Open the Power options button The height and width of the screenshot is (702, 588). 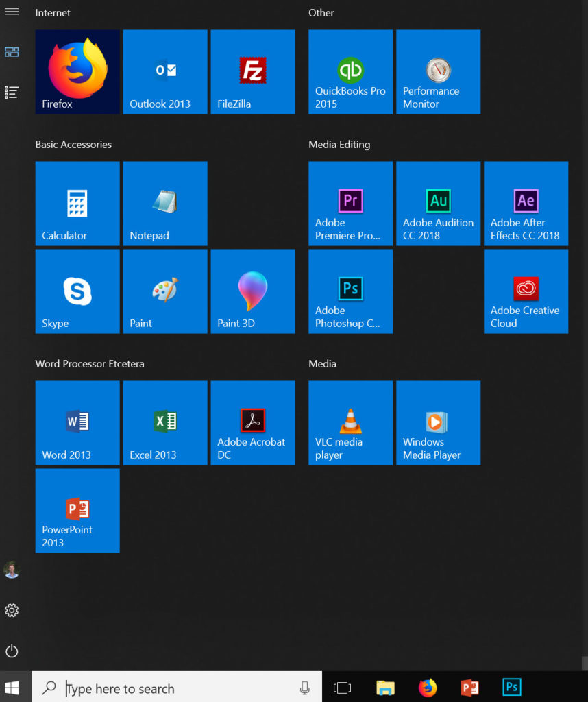12,651
